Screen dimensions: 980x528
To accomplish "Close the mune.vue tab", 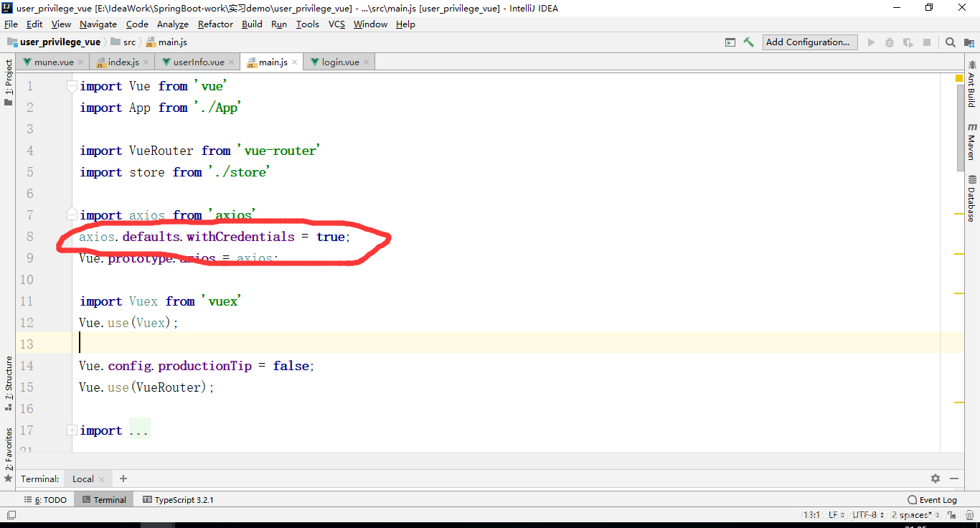I will click(x=80, y=62).
